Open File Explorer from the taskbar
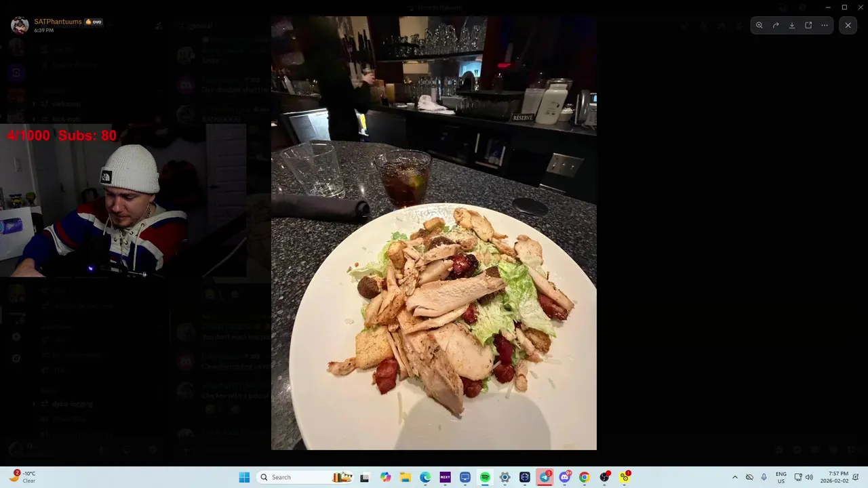This screenshot has height=488, width=868. point(405,477)
